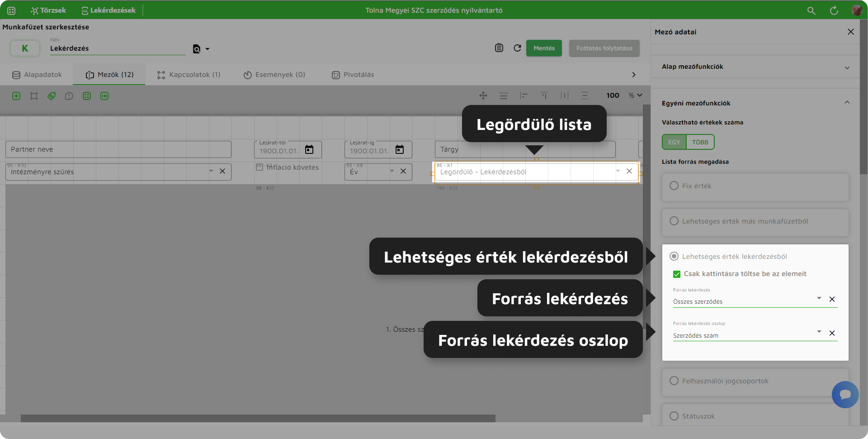Screen dimensions: 868x439
Task: Switch to the Pivotálás tab
Action: point(353,75)
